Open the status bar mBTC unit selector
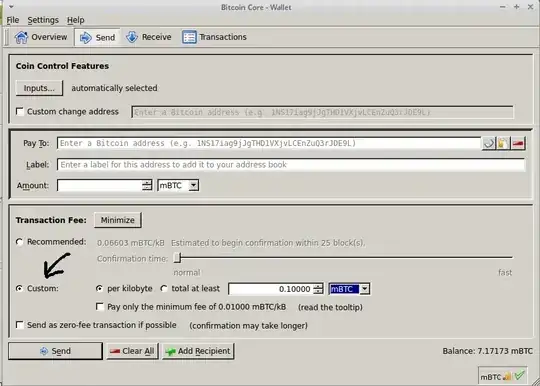The height and width of the screenshot is (386, 540). pos(490,377)
